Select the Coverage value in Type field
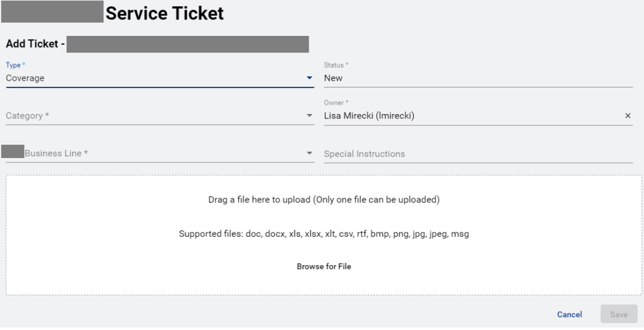The height and width of the screenshot is (330, 644). (25, 78)
